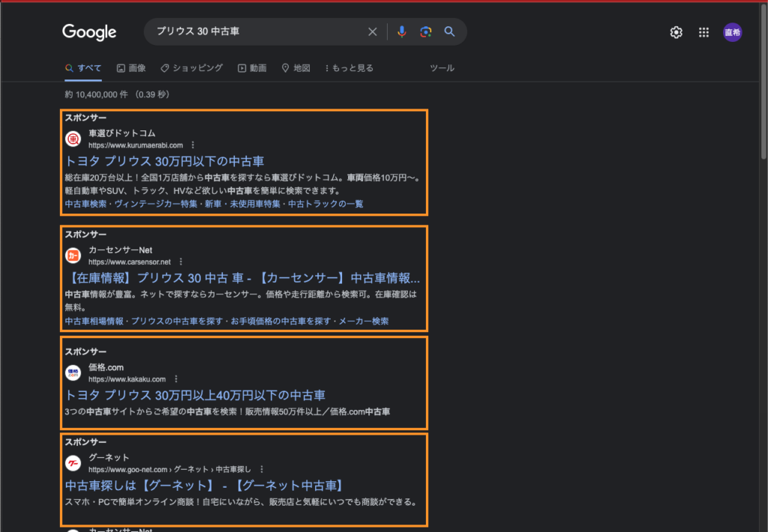This screenshot has height=532, width=768.
Task: Click the 価格.com site name
Action: coord(106,368)
